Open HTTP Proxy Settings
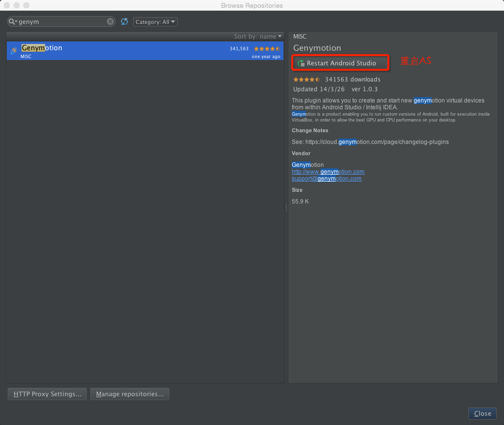Viewport: 504px width, 425px height. pyautogui.click(x=47, y=394)
